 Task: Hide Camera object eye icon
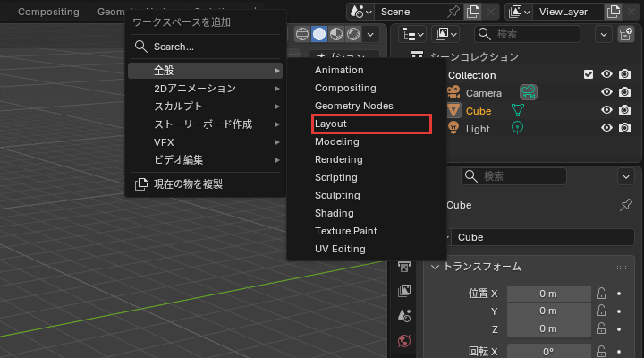606,92
